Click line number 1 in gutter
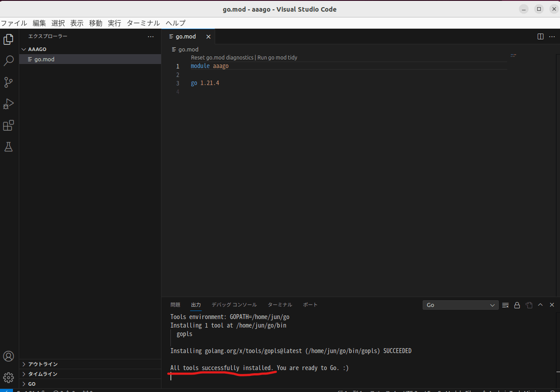 click(x=178, y=66)
